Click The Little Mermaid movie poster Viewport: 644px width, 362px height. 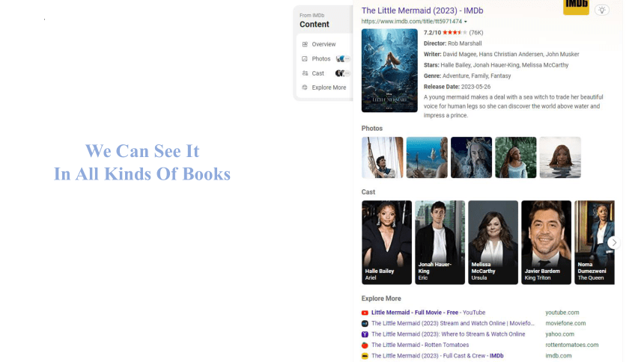(389, 70)
